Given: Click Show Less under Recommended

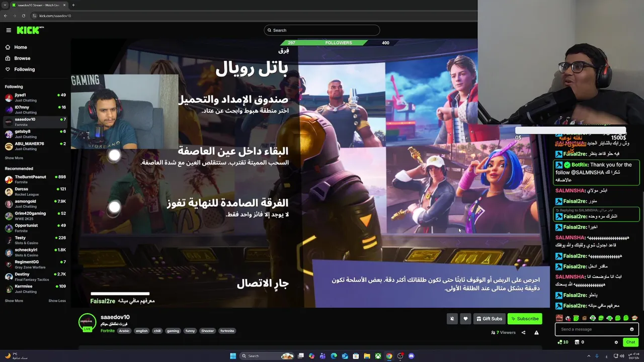Looking at the screenshot, I should click(x=57, y=301).
